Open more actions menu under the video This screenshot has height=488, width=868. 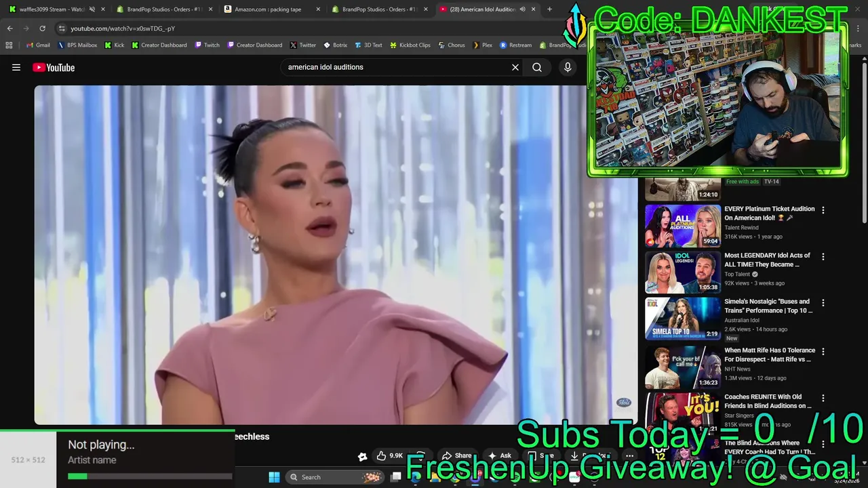pyautogui.click(x=629, y=456)
